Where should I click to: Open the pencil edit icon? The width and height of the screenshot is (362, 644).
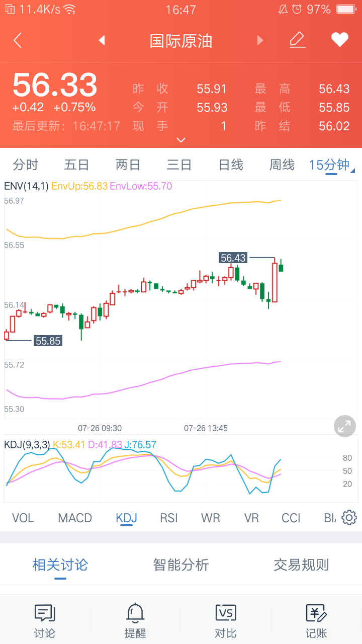[298, 40]
